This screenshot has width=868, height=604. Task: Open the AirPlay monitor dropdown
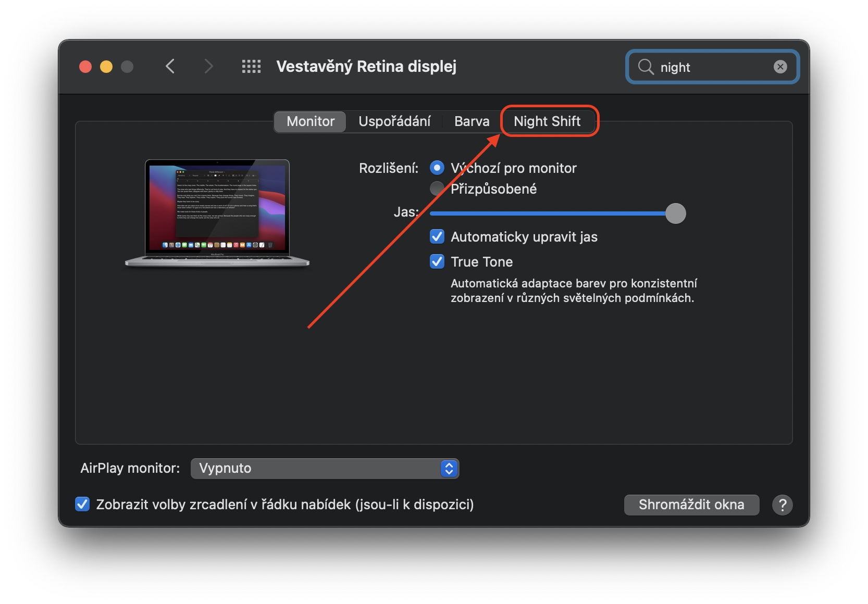(x=325, y=468)
